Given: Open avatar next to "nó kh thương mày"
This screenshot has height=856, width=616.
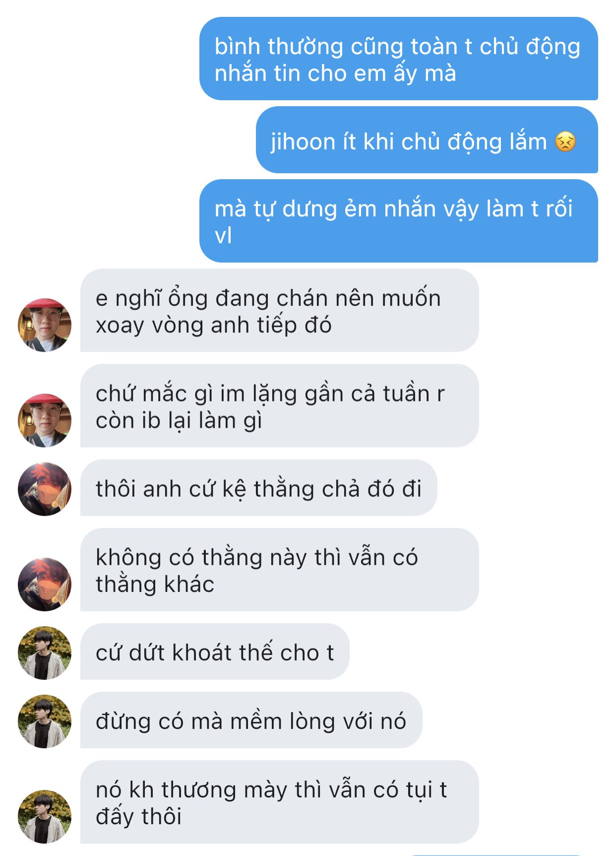Looking at the screenshot, I should coord(45,816).
